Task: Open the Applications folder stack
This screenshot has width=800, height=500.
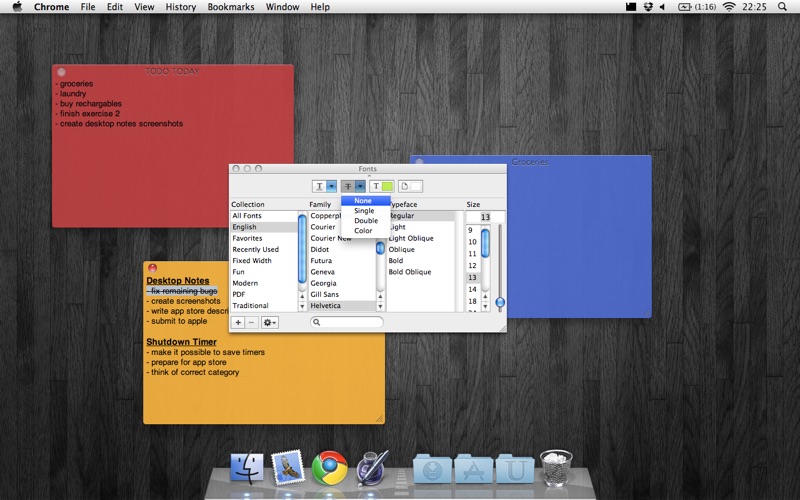Action: tap(473, 468)
